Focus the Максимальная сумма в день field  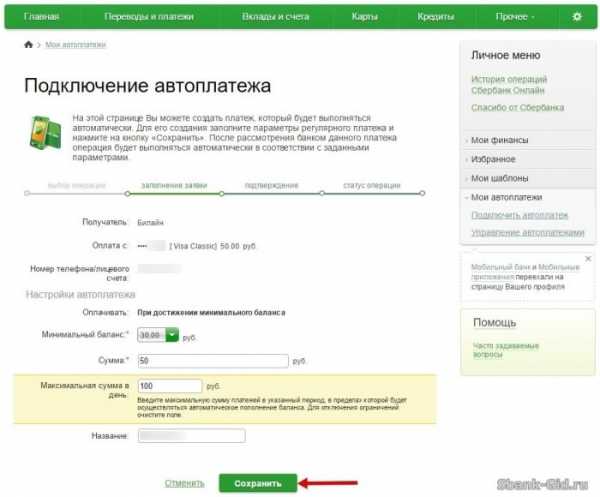170,385
